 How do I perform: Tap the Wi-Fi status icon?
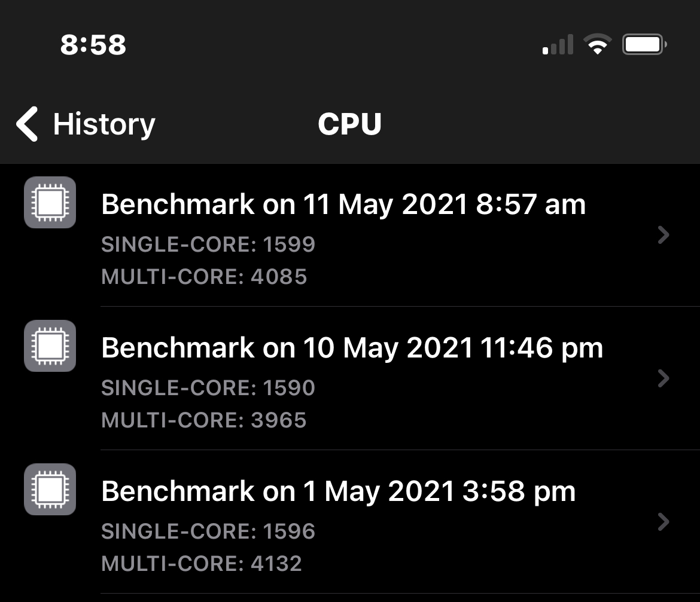(x=597, y=45)
